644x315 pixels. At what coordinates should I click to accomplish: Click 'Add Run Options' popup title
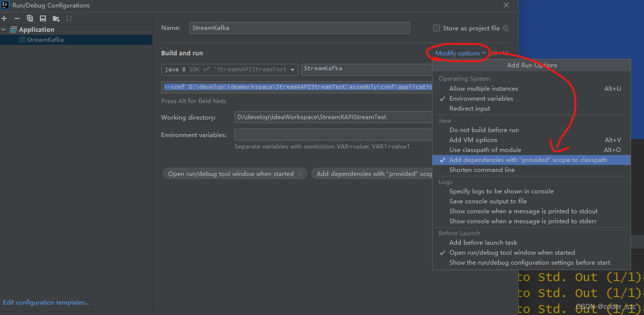tap(532, 65)
